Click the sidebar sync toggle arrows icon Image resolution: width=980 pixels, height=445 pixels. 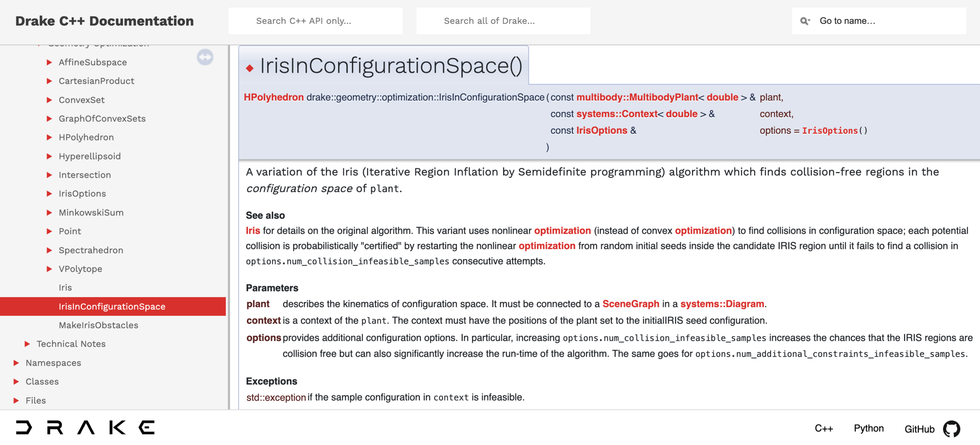pyautogui.click(x=205, y=57)
